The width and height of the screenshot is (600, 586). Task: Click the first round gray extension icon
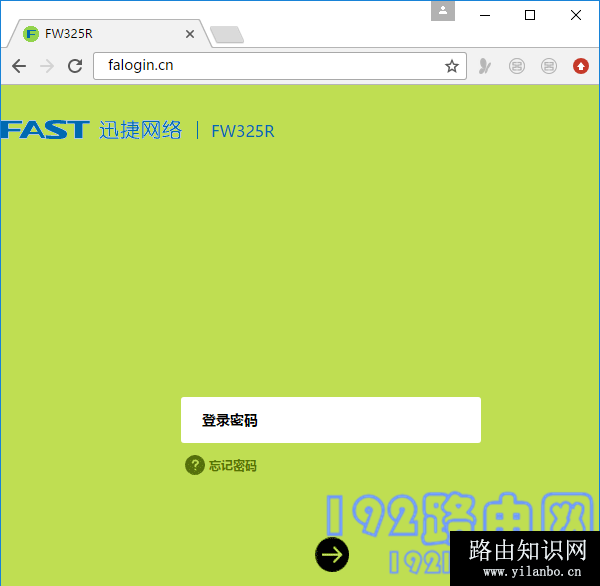coord(517,66)
